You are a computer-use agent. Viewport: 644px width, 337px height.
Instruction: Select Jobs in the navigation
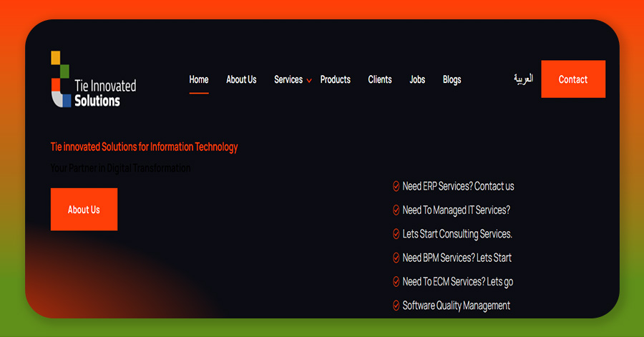coord(417,79)
